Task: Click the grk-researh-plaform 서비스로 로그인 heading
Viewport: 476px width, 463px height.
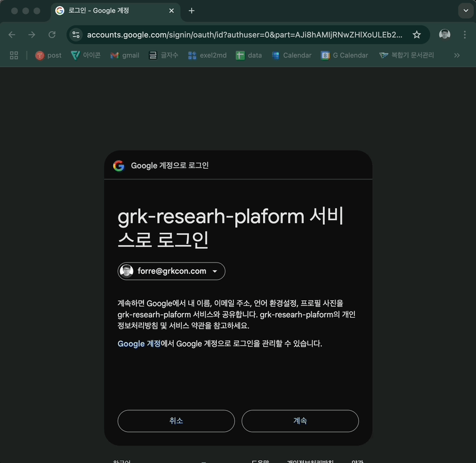Action: [x=230, y=228]
